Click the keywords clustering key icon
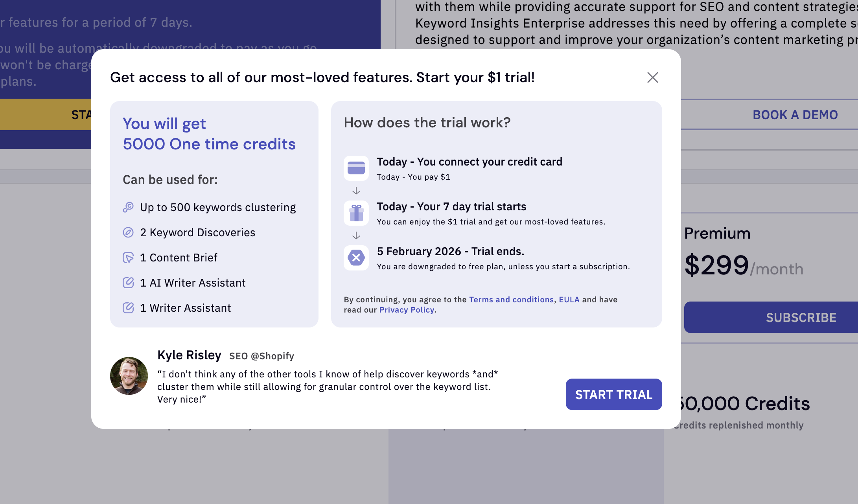858x504 pixels. coord(128,207)
